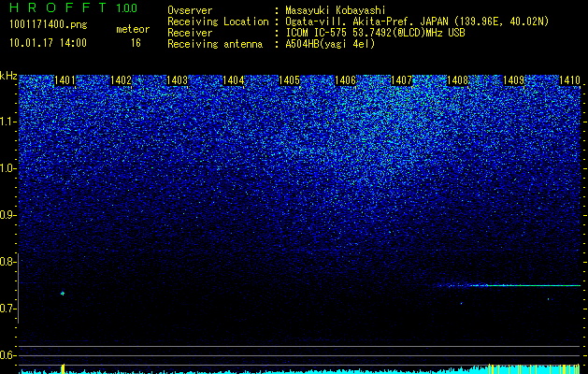Click the 0.8 kHz axis label
Viewport: 588px width, 374px height.
pyautogui.click(x=8, y=262)
